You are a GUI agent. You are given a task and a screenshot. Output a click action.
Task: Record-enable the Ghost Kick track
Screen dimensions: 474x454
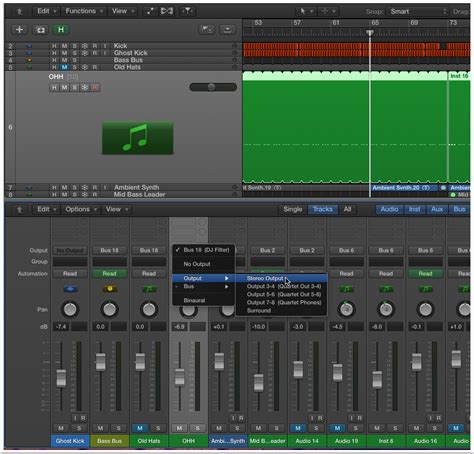coord(95,53)
